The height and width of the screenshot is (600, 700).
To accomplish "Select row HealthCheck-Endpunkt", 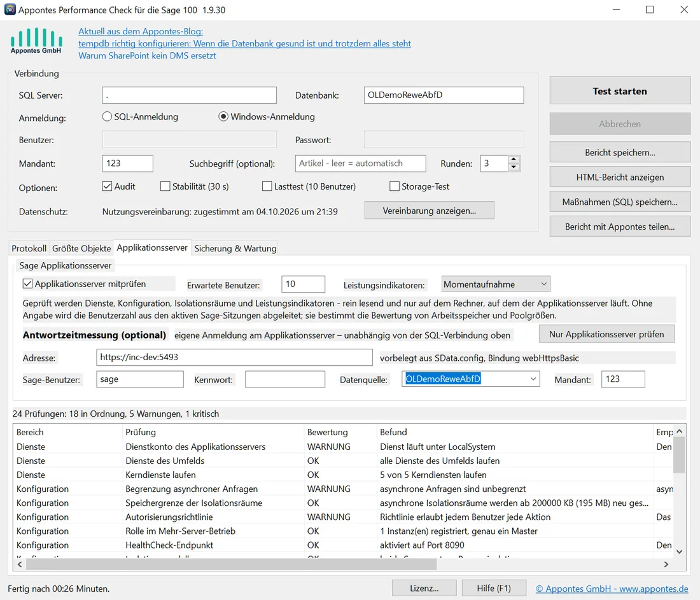I will [344, 545].
